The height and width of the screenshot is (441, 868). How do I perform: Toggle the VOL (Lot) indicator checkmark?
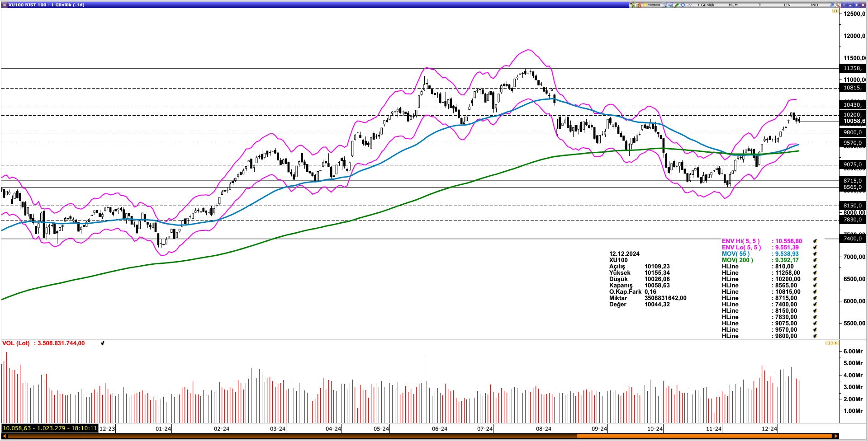point(103,343)
